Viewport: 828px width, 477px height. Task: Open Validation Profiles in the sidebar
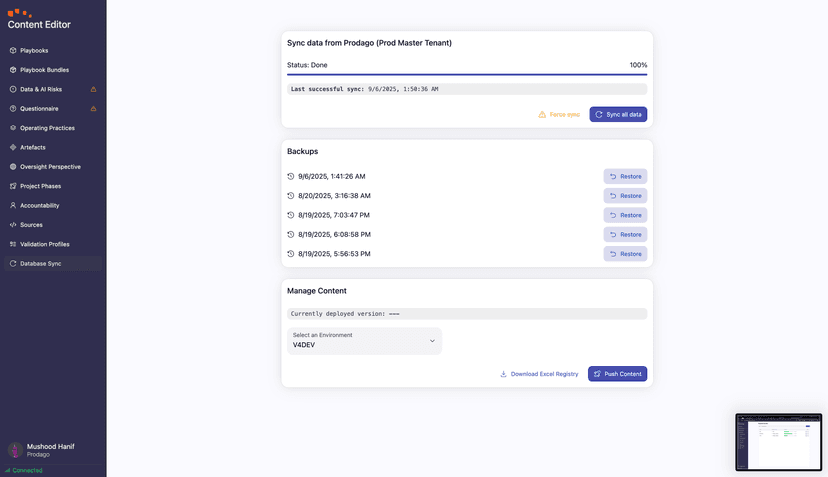45,244
